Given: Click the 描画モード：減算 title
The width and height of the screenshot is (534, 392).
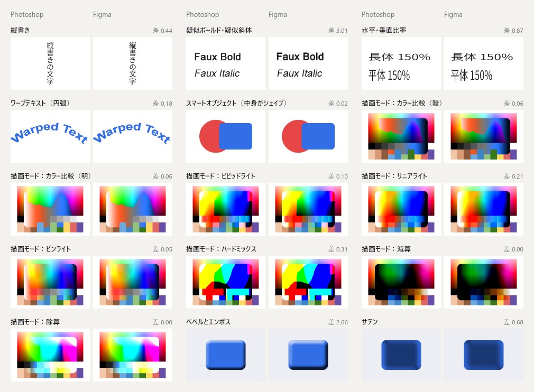Looking at the screenshot, I should coord(386,249).
